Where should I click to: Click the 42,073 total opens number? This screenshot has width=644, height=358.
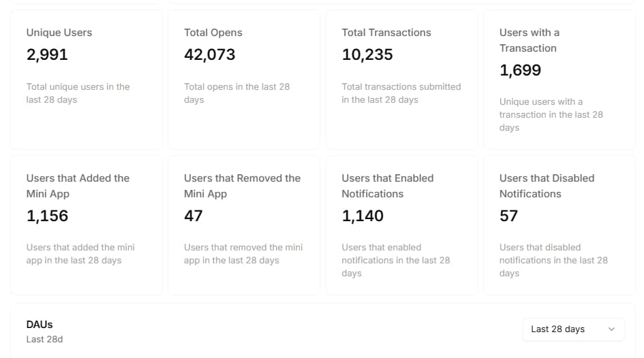[x=210, y=55]
